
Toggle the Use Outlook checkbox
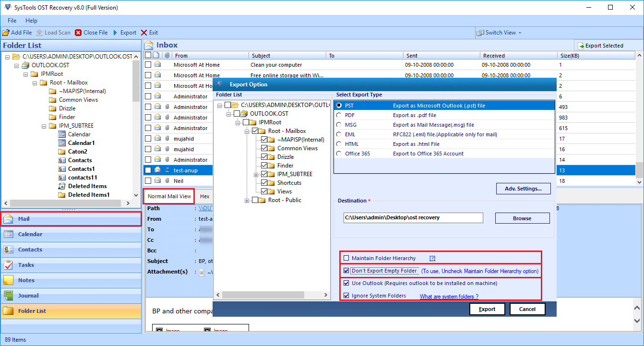pyautogui.click(x=346, y=283)
